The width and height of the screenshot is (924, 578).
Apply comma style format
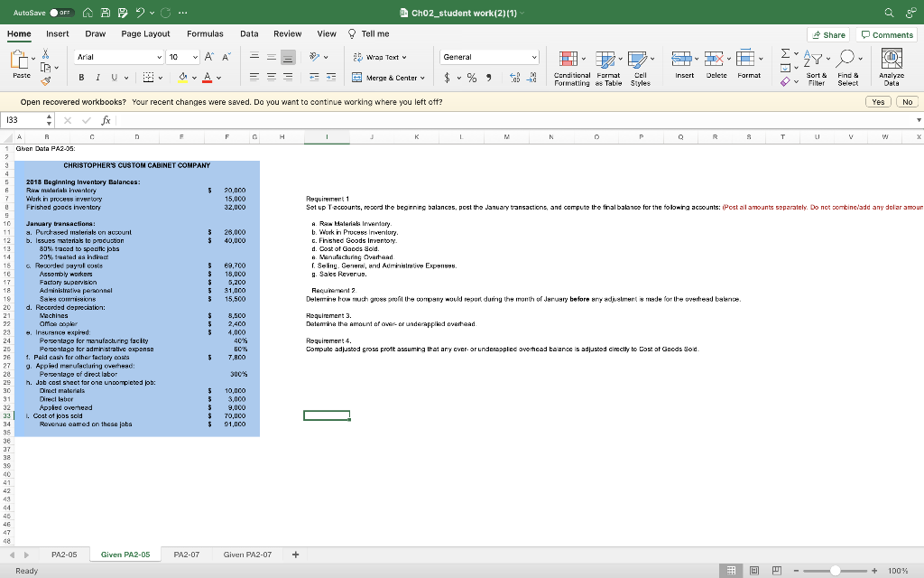489,78
